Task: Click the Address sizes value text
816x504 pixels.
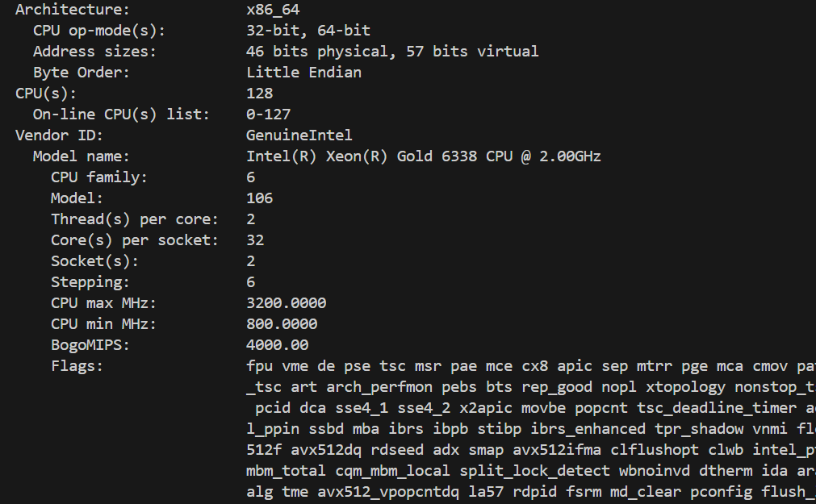Action: tap(392, 52)
